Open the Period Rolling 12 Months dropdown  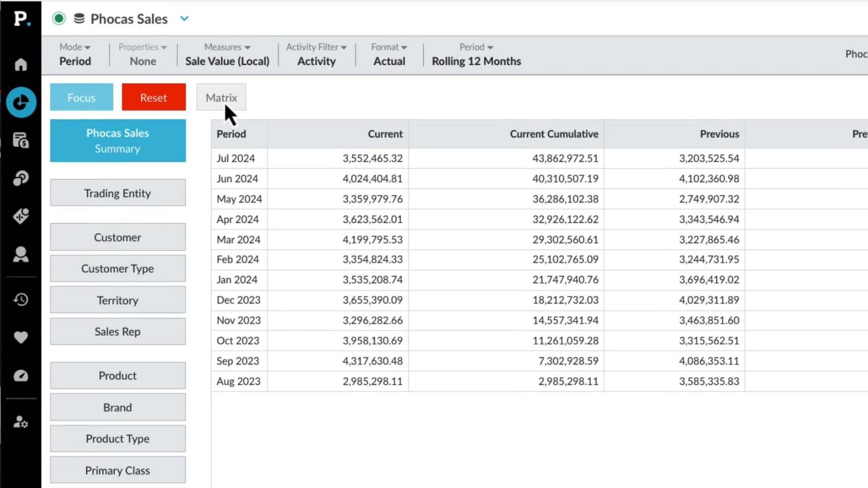click(x=476, y=54)
